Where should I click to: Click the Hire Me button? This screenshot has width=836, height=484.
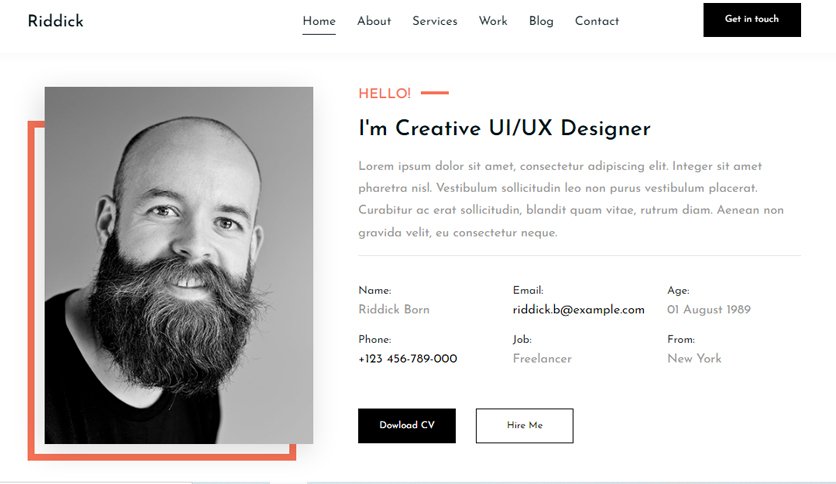coord(525,425)
